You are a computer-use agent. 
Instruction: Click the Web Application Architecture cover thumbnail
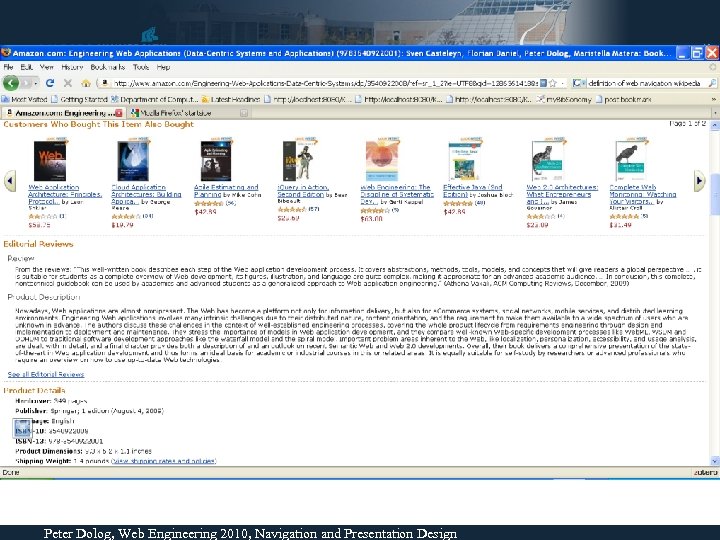[50, 161]
